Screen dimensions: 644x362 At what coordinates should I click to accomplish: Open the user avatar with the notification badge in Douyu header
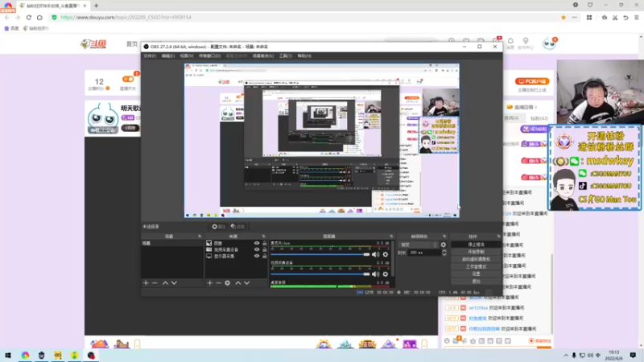[549, 43]
